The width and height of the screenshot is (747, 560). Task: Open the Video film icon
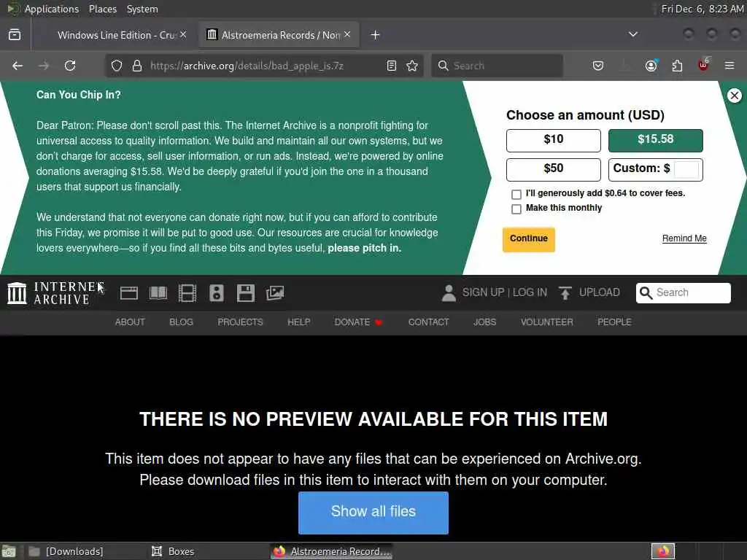pyautogui.click(x=187, y=293)
